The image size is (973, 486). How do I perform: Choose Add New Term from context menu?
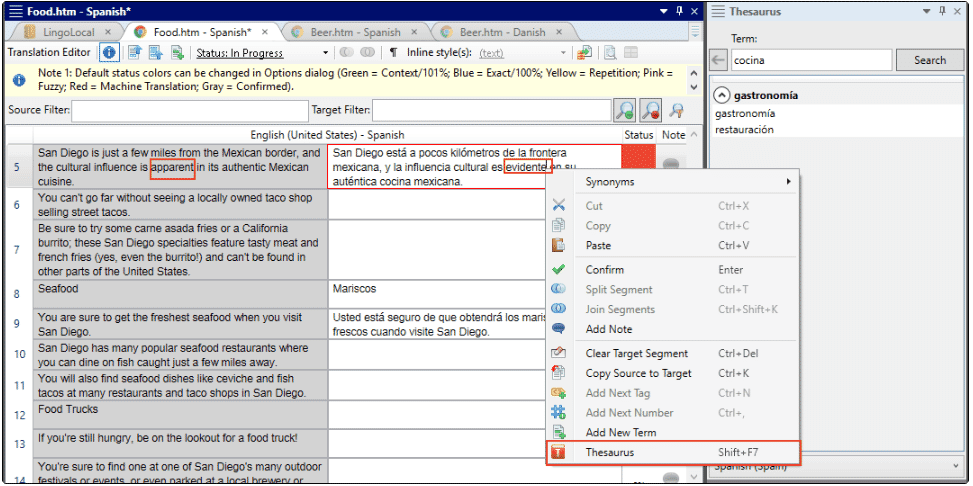coord(673,433)
